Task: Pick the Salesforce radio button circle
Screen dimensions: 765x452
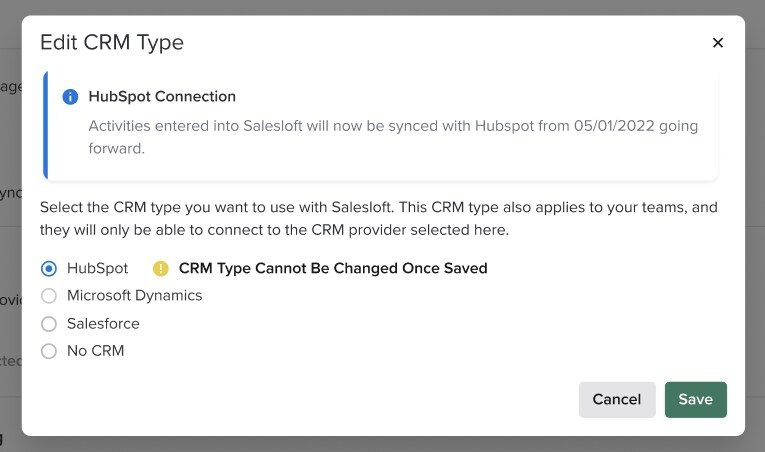Action: point(49,324)
